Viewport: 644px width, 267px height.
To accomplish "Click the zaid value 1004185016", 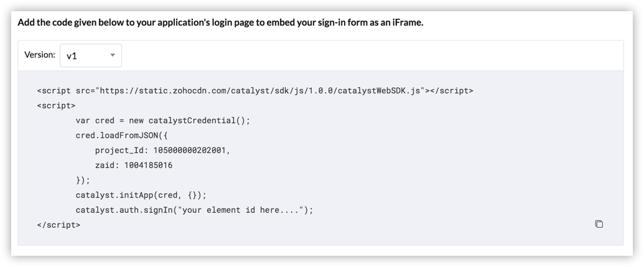I will point(148,165).
